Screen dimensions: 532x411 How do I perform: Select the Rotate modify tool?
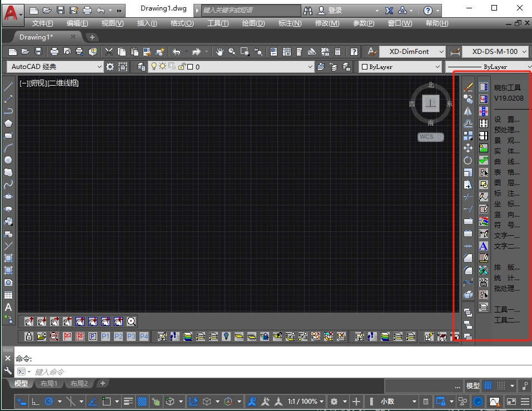(x=468, y=160)
